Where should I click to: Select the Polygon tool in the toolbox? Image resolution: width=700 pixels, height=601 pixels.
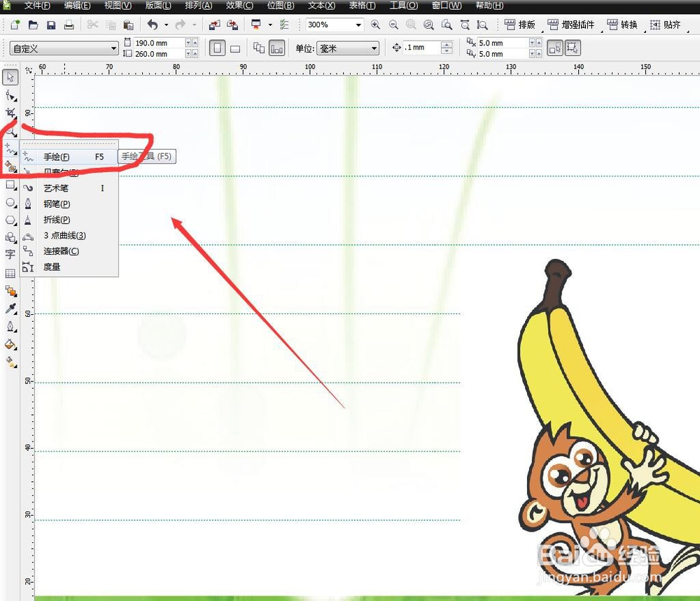[x=10, y=220]
